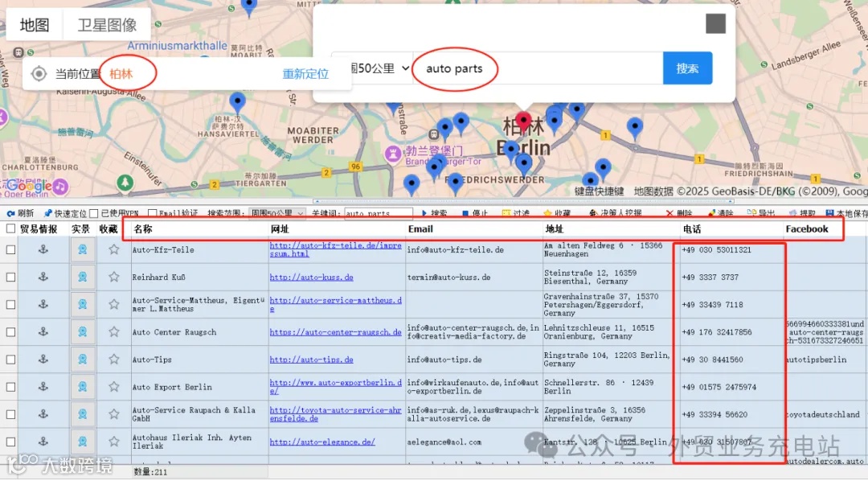Image resolution: width=868 pixels, height=481 pixels.
Task: Open trade intelligence anchor for Reinhard Kuß
Action: coord(43,277)
